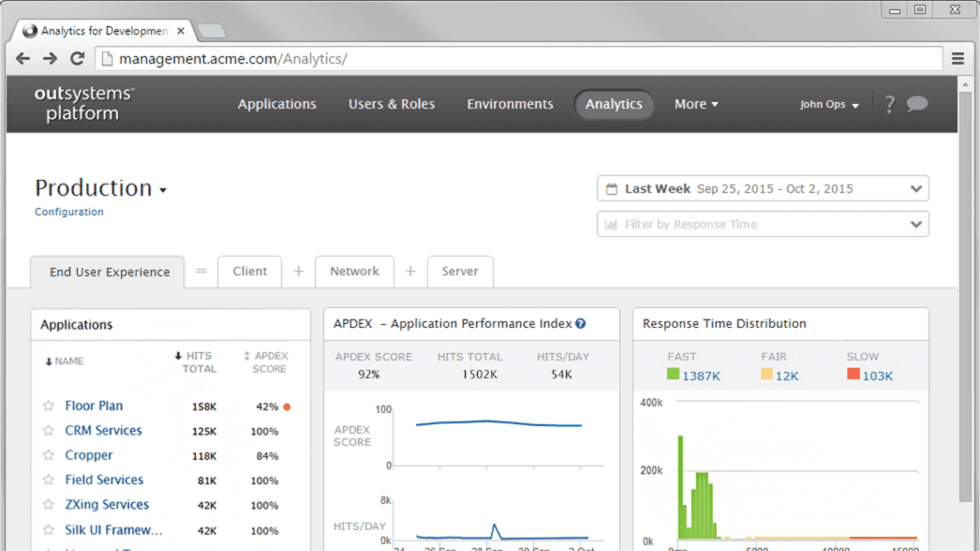
Task: Click the Fast count 1387K
Action: coord(701,376)
